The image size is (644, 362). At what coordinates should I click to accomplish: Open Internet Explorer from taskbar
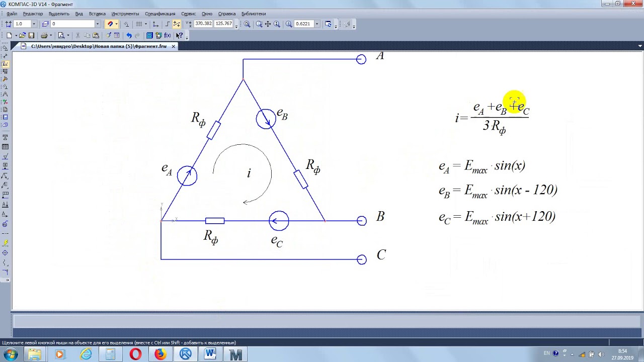pos(86,354)
